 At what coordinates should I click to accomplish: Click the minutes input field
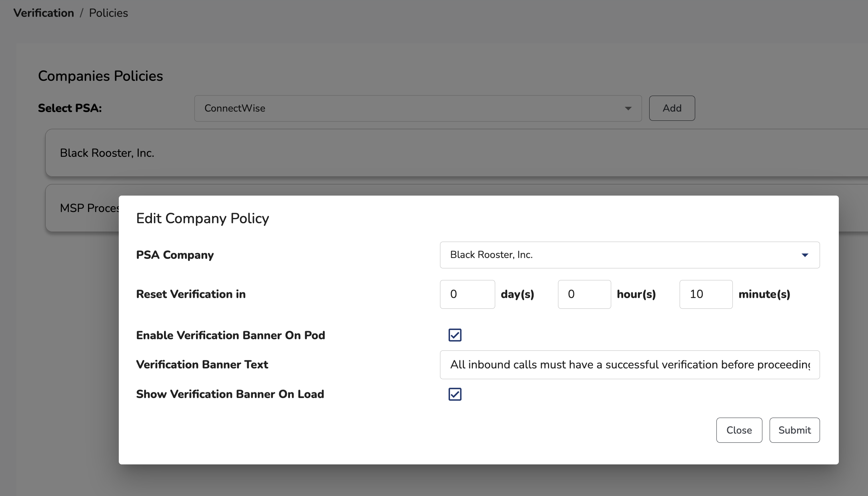(x=706, y=294)
